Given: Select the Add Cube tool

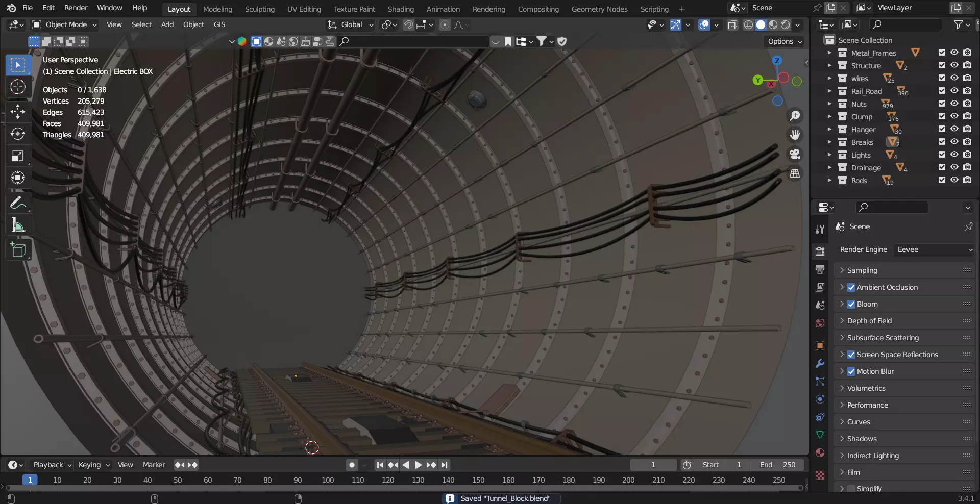Looking at the screenshot, I should click(x=18, y=250).
